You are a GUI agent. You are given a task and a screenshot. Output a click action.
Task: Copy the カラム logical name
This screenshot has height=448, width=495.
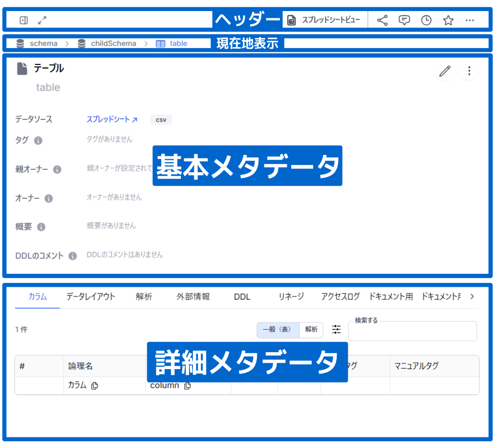[94, 386]
